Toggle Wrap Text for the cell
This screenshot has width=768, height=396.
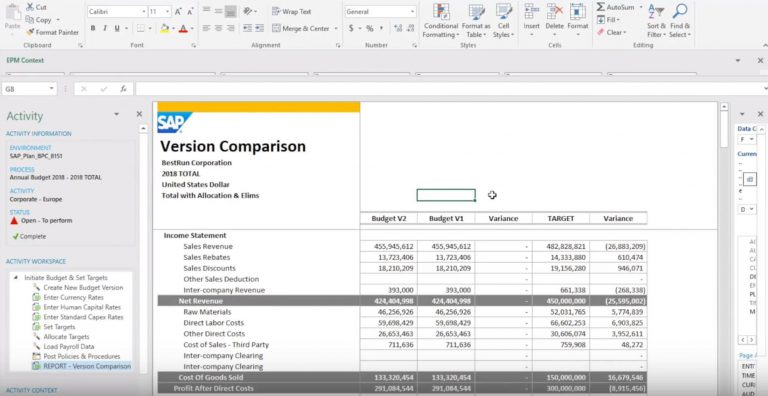click(x=291, y=11)
